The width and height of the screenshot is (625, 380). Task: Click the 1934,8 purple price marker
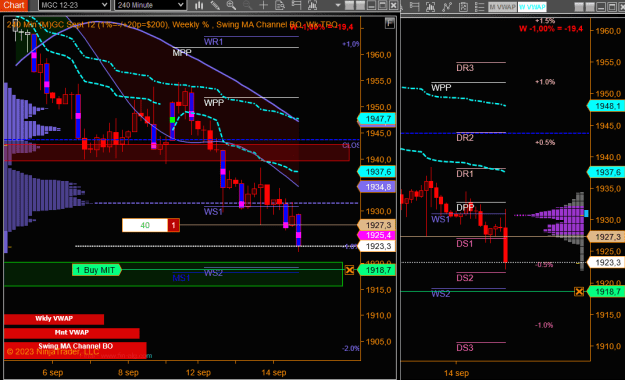pos(377,187)
